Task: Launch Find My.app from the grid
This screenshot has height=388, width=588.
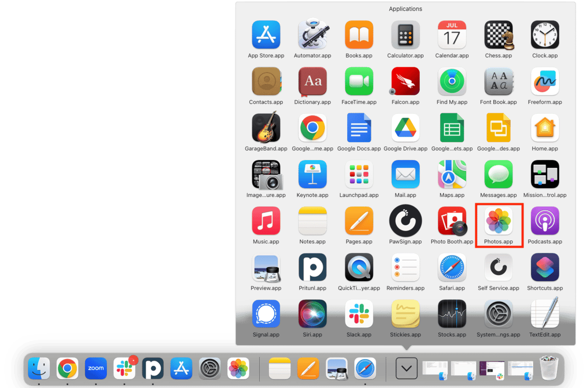Action: point(452,81)
